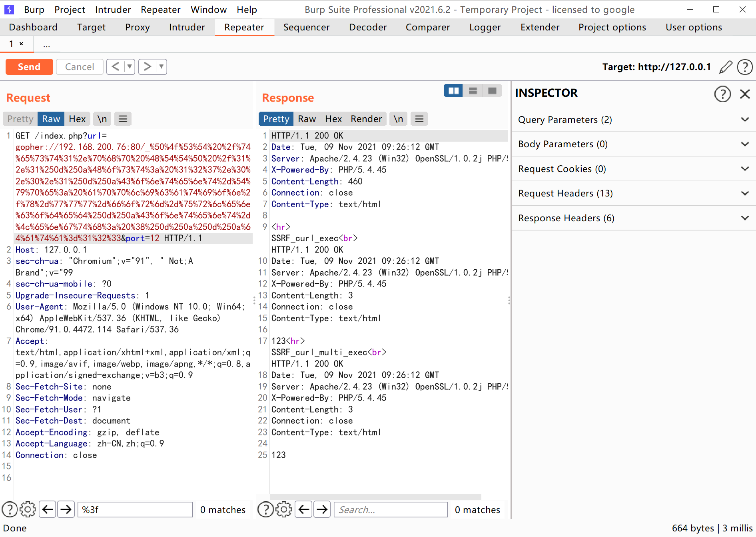756x537 pixels.
Task: Switch Response view to Pretty
Action: point(276,119)
